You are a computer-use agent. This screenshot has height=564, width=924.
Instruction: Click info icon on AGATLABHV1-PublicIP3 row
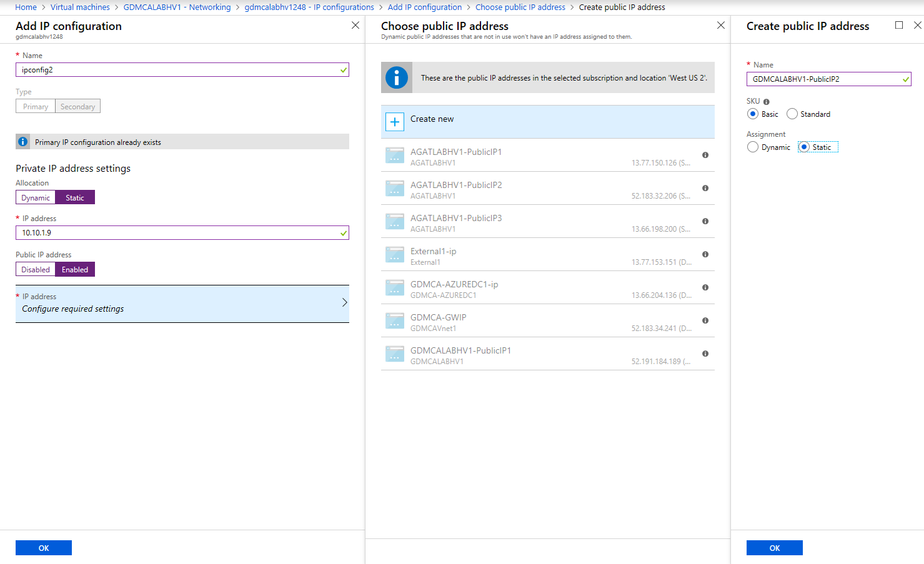(705, 221)
